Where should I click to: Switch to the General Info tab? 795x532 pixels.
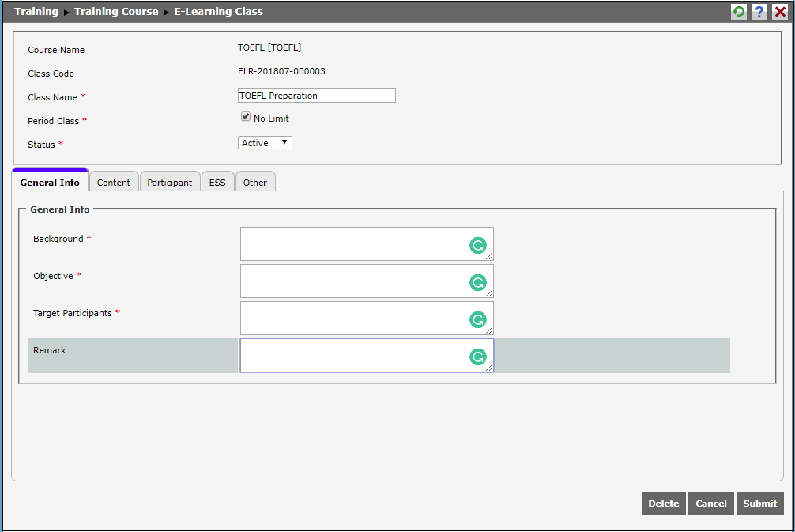50,182
